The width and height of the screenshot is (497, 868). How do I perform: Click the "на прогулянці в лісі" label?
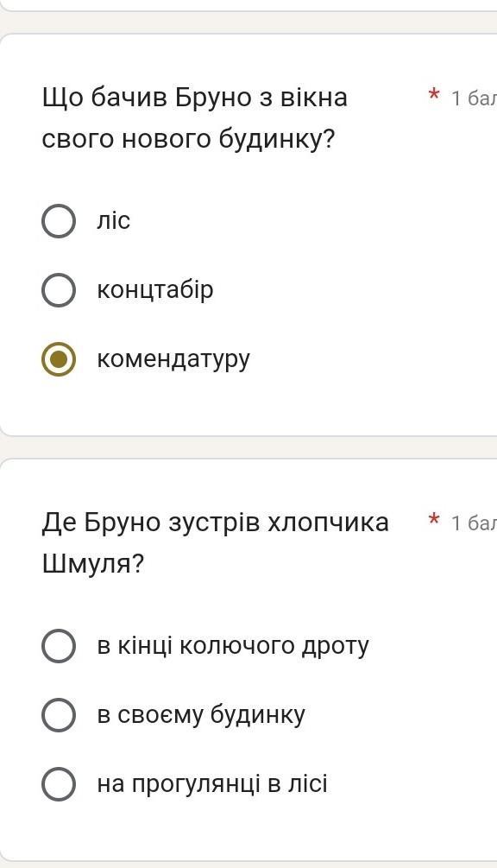[x=212, y=784]
